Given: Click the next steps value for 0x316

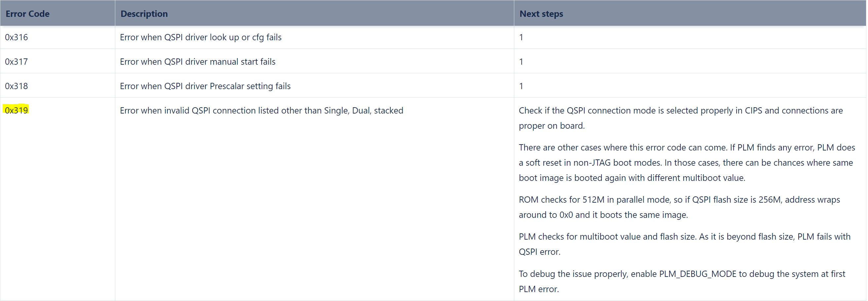Looking at the screenshot, I should tap(521, 37).
